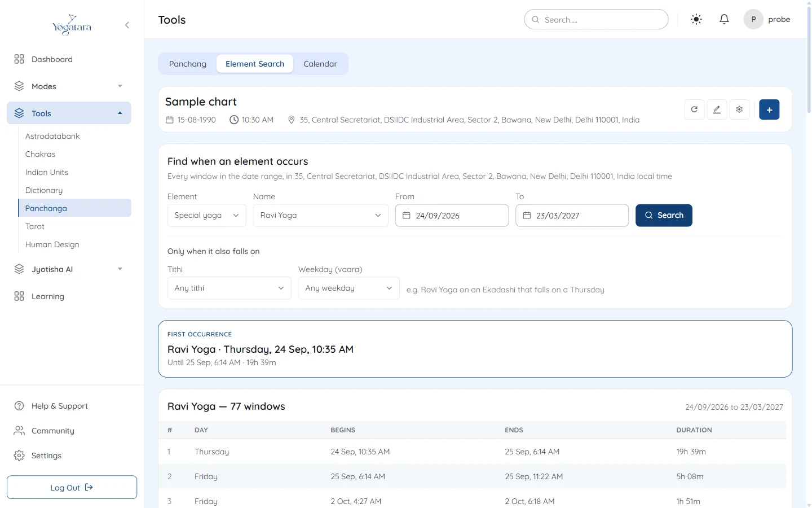Click the Community people icon
Viewport: 812px width, 508px height.
pyautogui.click(x=19, y=431)
